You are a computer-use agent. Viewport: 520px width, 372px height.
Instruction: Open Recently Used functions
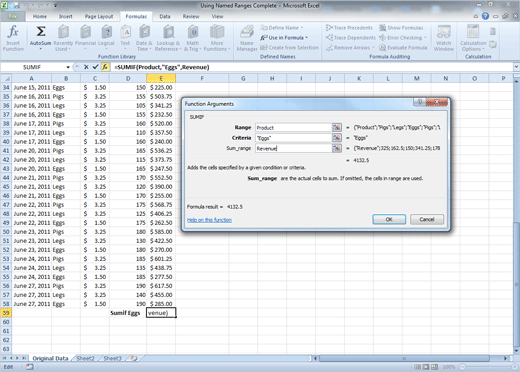click(63, 38)
